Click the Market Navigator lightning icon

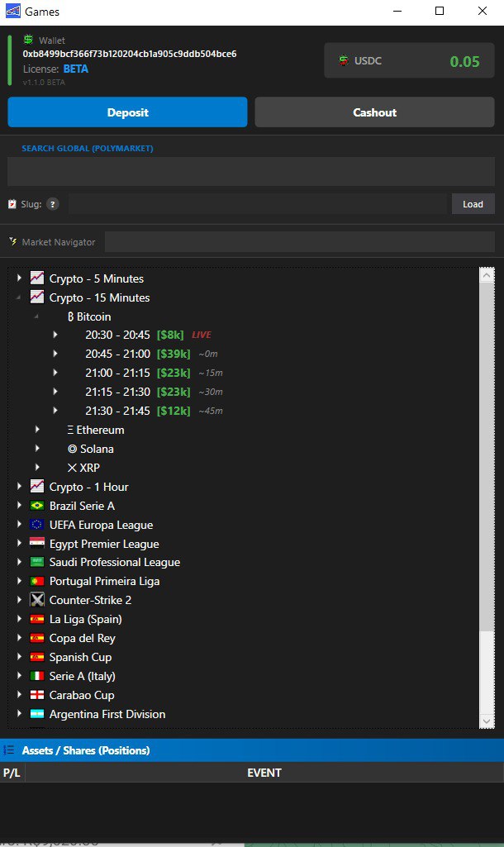[12, 242]
